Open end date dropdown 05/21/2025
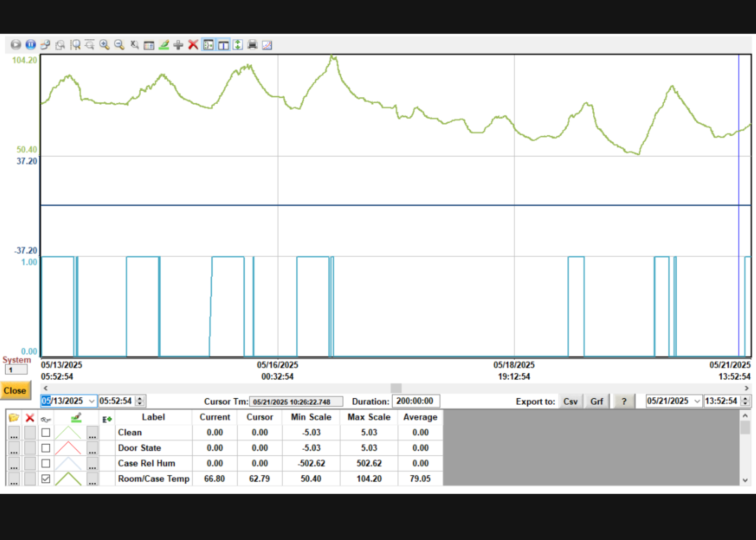The image size is (756, 540). point(697,401)
